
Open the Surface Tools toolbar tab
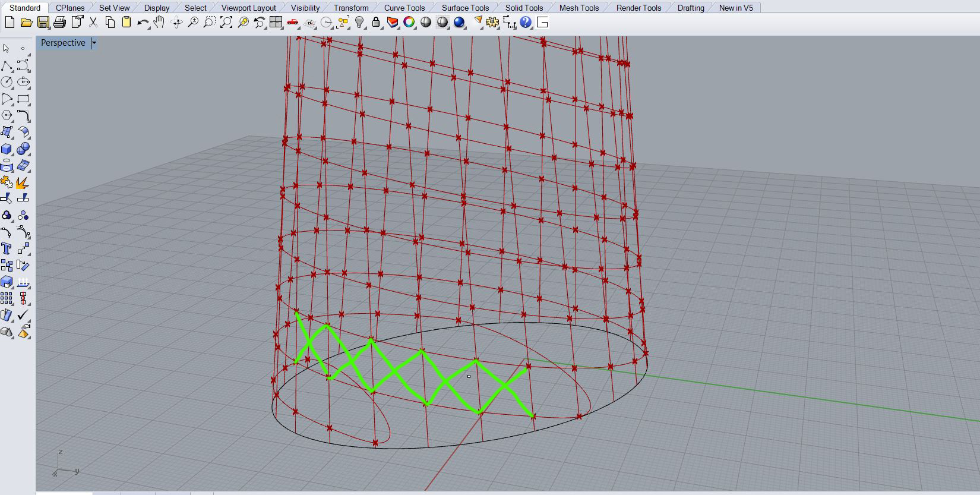[465, 8]
